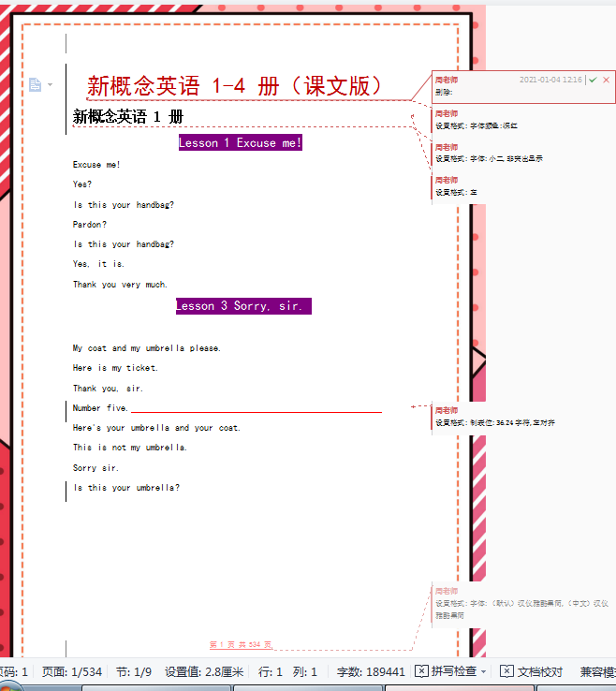
Task: Click the footer text 第 1 页 共 534 页
Action: [241, 645]
